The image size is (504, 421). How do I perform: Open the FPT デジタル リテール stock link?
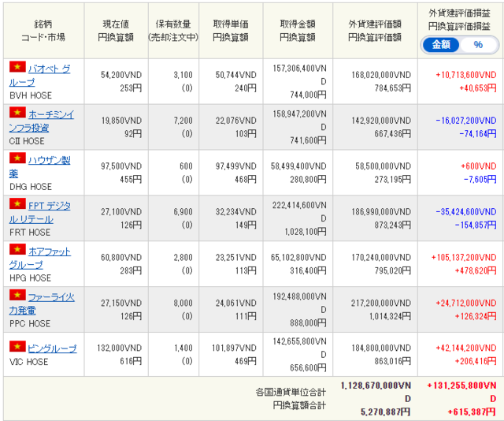tap(40, 212)
